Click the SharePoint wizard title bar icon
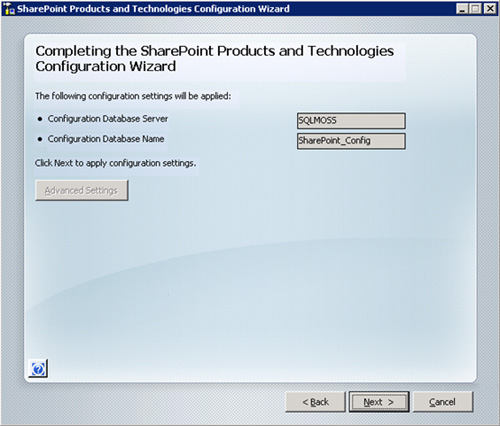The width and height of the screenshot is (500, 426). 9,9
